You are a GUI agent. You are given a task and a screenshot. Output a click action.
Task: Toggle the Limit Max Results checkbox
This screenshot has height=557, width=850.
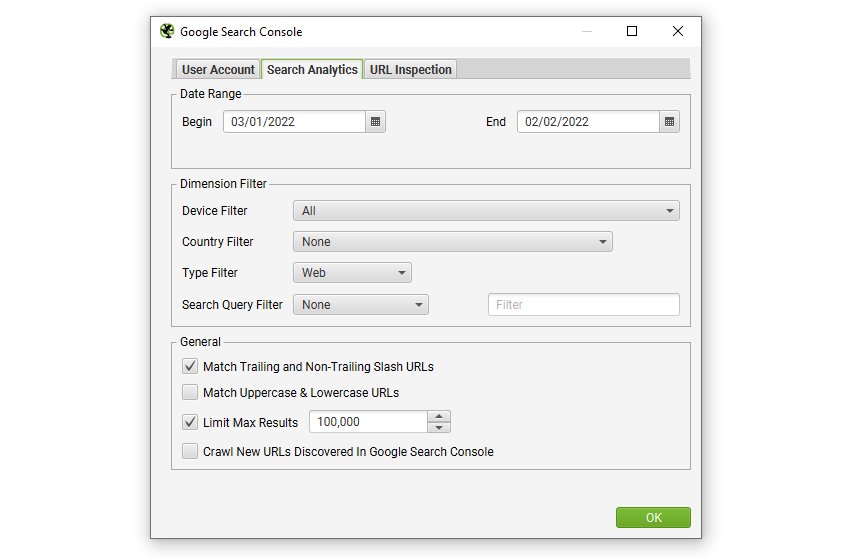(x=190, y=422)
